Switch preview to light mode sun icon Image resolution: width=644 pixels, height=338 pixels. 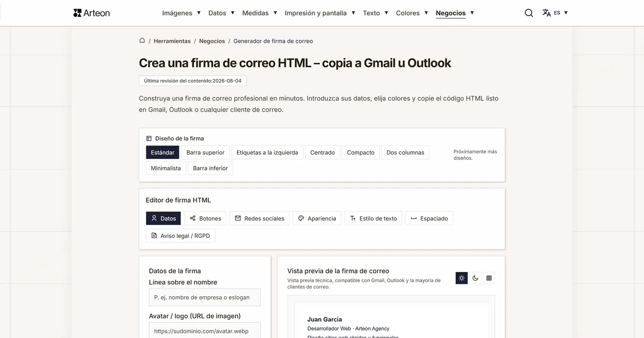click(462, 278)
